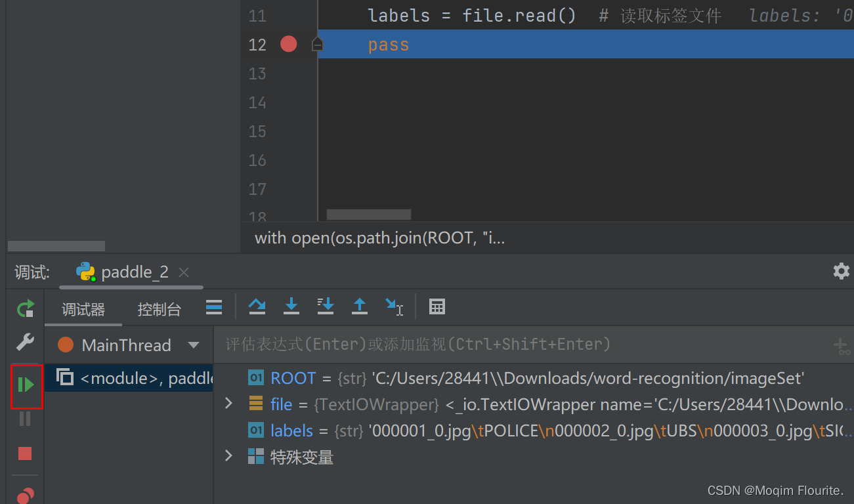Resume program execution

pos(26,385)
